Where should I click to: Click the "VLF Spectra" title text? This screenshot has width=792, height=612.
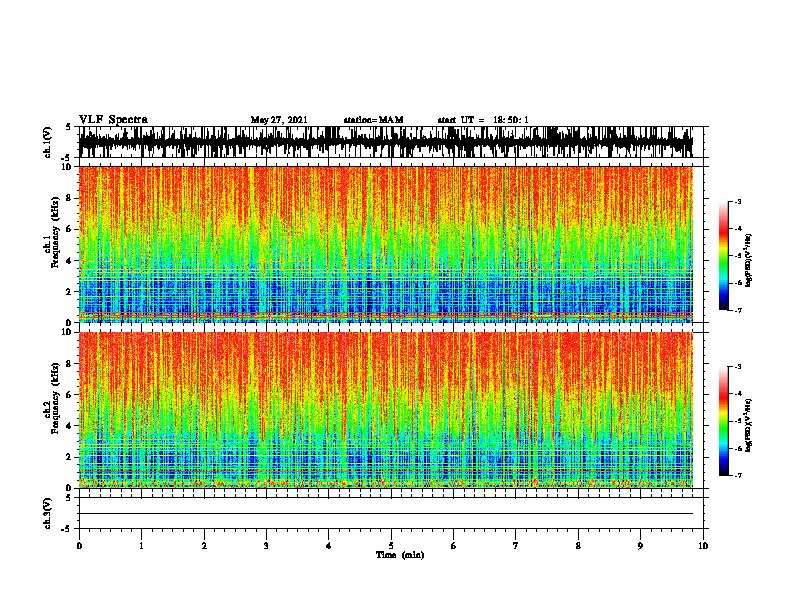pos(113,120)
